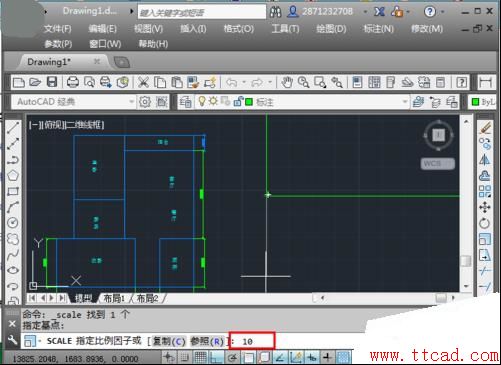Click the Zoom Window icon

[x=320, y=82]
